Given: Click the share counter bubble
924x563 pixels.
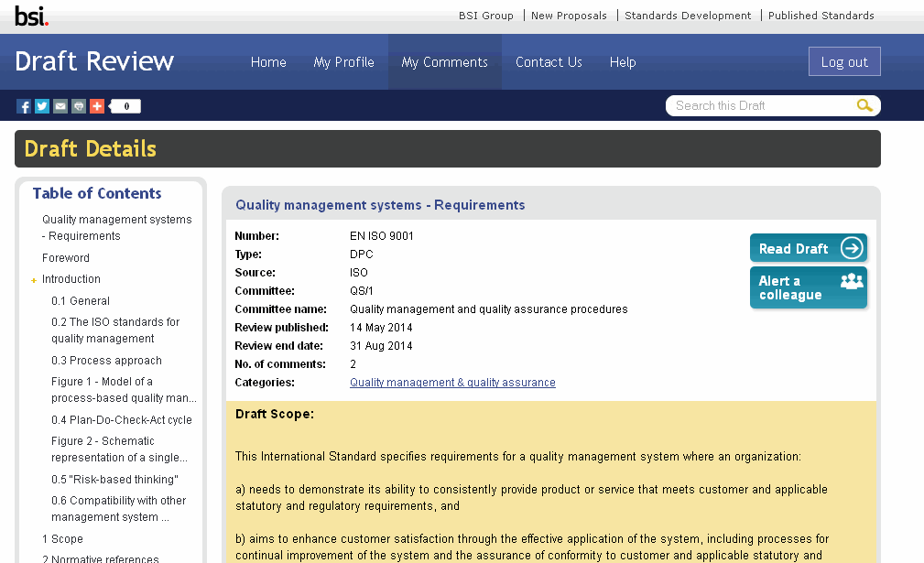Looking at the screenshot, I should pyautogui.click(x=125, y=106).
